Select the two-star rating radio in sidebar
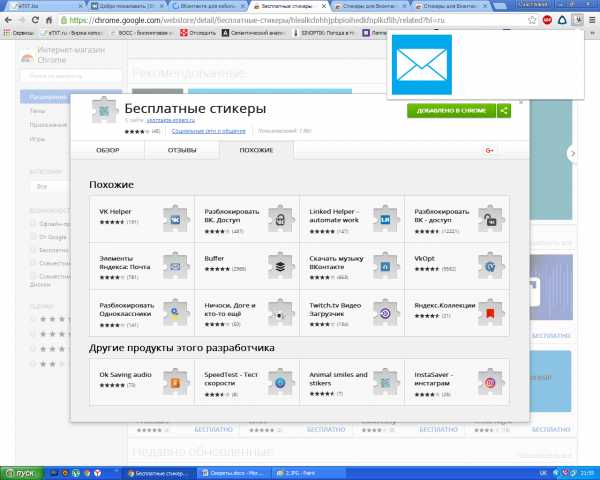Image resolution: width=600 pixels, height=480 pixels. [33, 364]
